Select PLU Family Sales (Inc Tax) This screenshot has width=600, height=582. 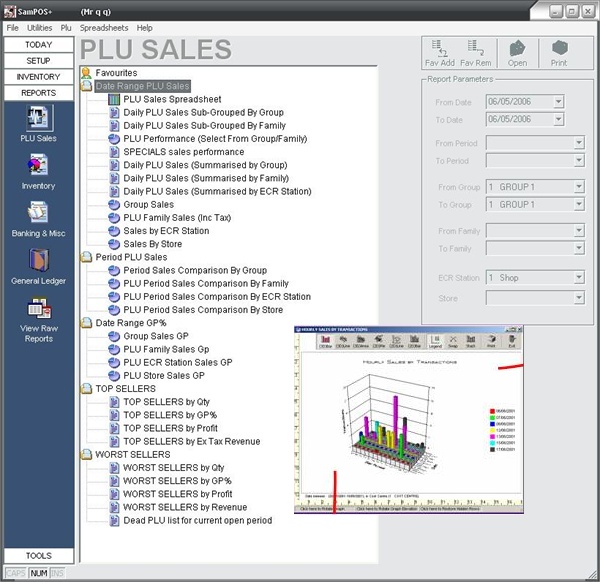click(177, 218)
